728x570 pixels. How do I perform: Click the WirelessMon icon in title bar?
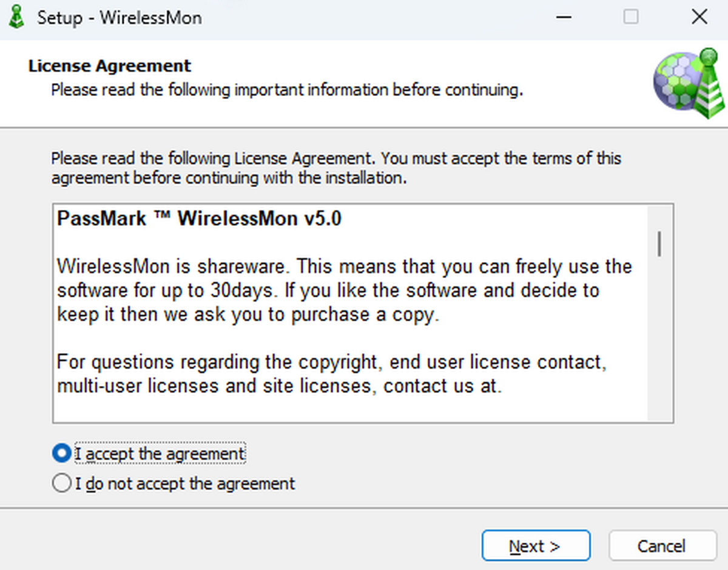click(x=16, y=17)
